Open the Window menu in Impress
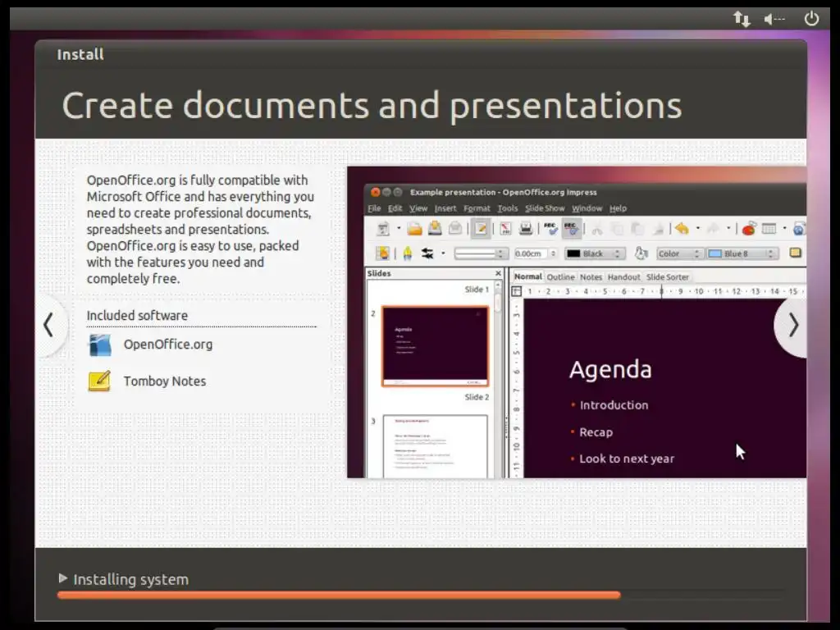The height and width of the screenshot is (630, 840). coord(587,208)
